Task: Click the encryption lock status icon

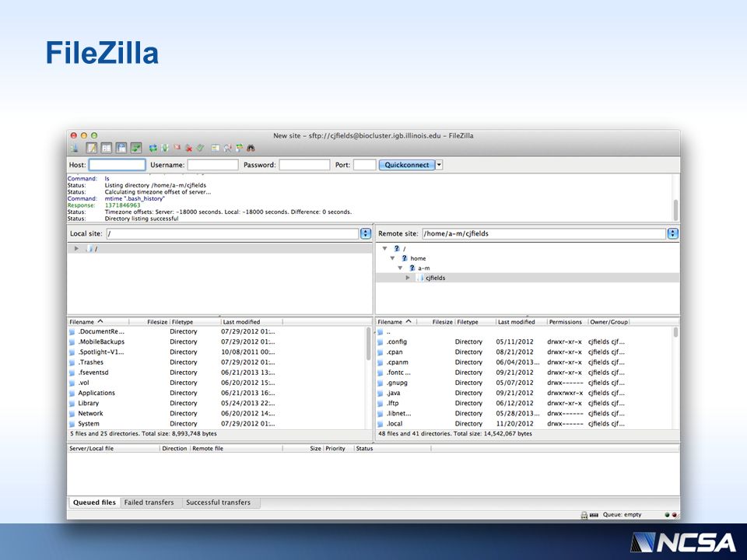Action: [584, 515]
